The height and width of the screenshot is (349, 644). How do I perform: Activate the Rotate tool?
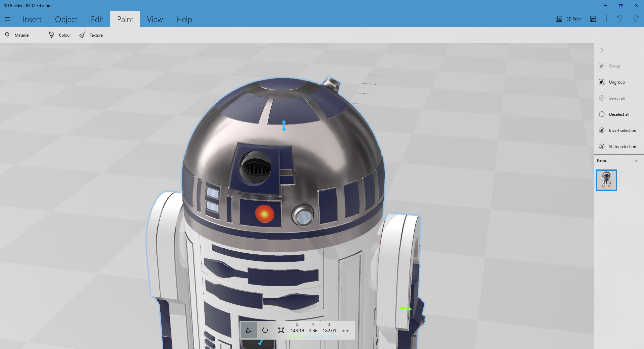[265, 330]
